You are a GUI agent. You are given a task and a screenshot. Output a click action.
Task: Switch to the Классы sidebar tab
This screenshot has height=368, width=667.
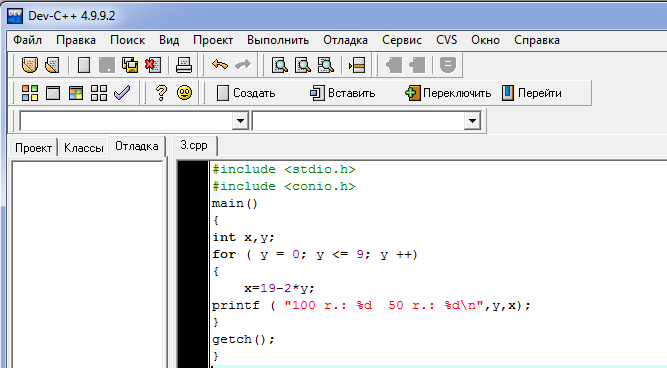pos(83,148)
